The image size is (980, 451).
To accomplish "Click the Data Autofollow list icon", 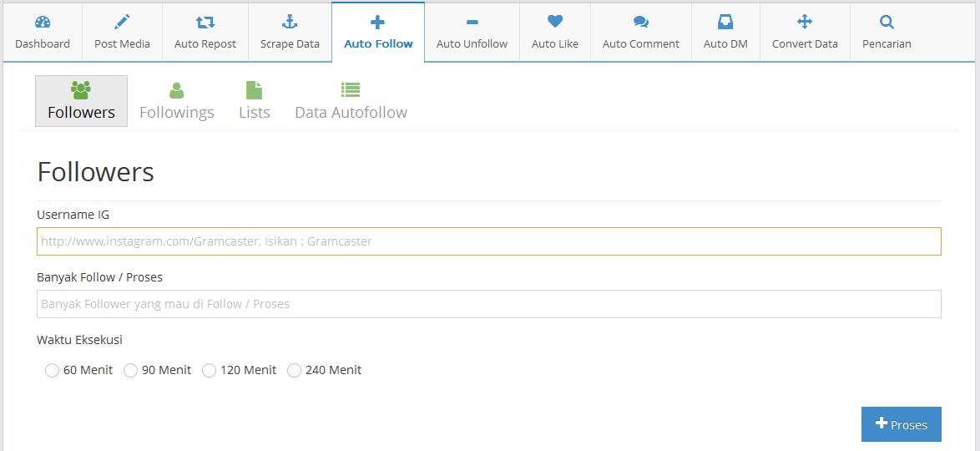I will pos(351,90).
